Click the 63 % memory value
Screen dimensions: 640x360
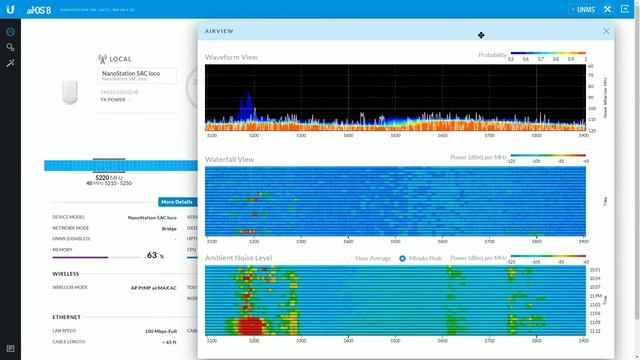point(156,256)
